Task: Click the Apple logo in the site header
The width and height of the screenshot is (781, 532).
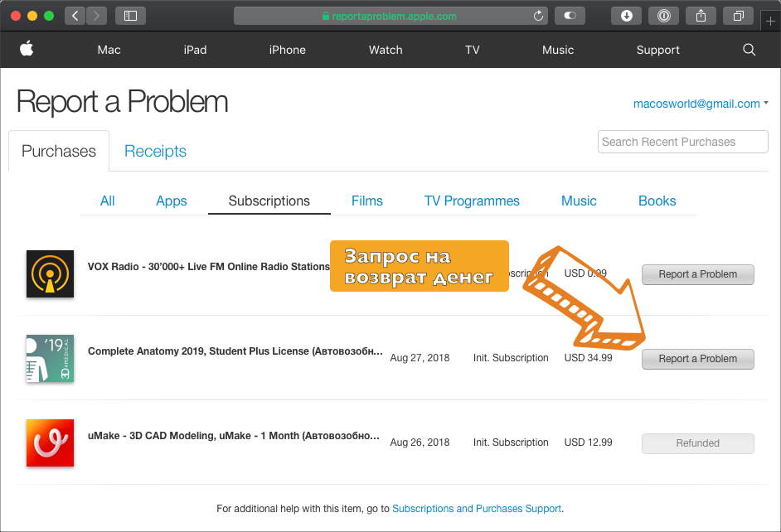Action: point(27,49)
